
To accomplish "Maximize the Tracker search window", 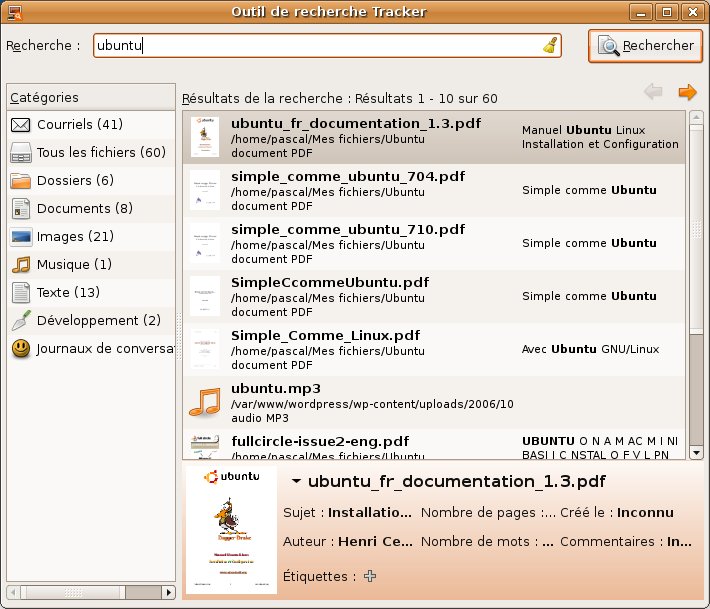I will pyautogui.click(x=667, y=12).
